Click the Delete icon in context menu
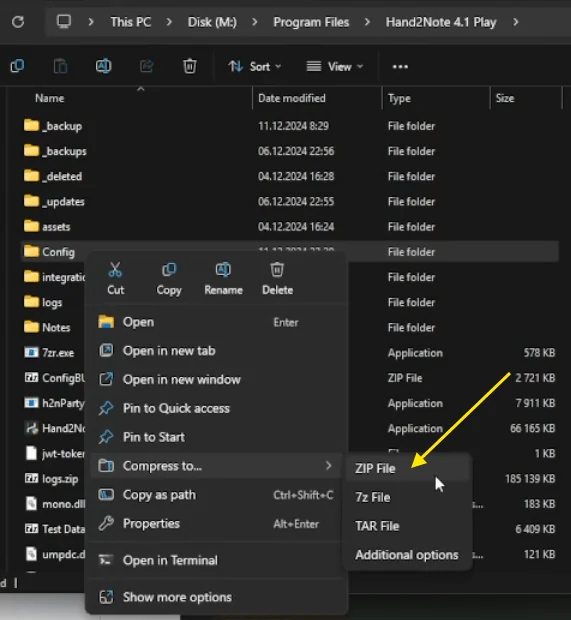This screenshot has width=571, height=620. 277,270
